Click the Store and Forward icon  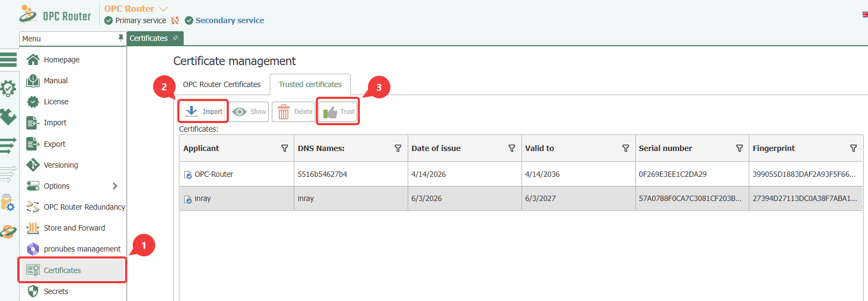click(33, 228)
